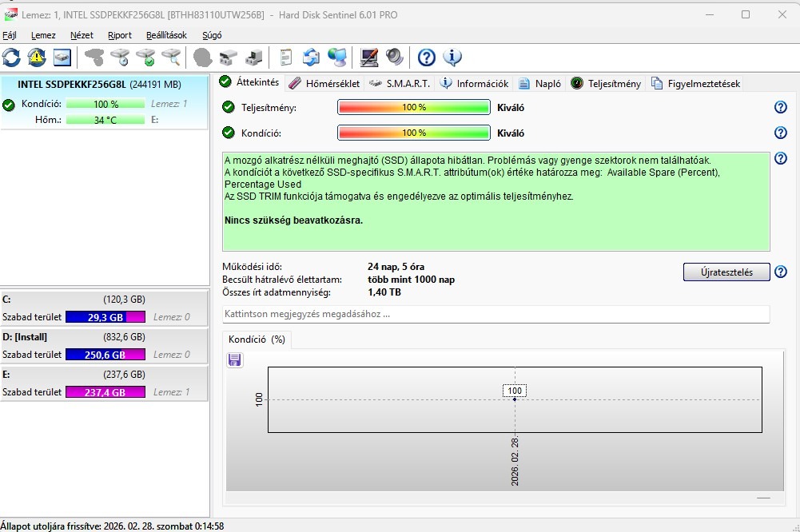The image size is (800, 532).
Task: Click the Kondíció 100 % gradient bar in overview
Action: coord(414,133)
